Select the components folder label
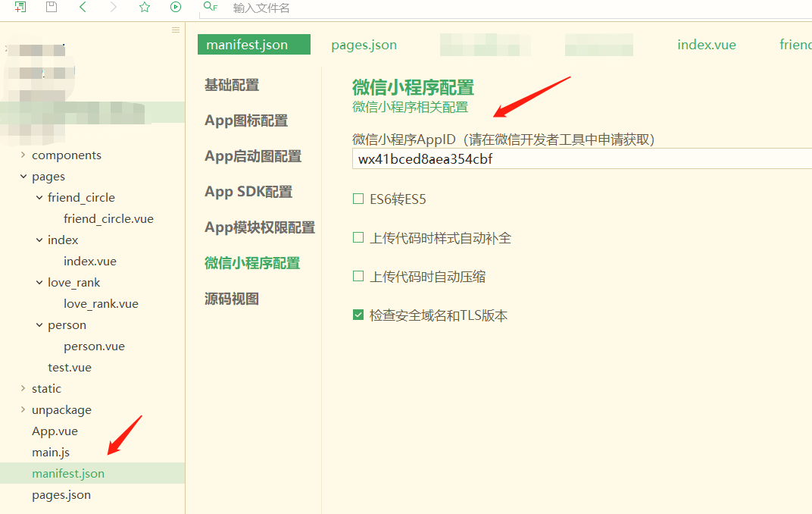Viewport: 812px width, 514px height. 67,155
